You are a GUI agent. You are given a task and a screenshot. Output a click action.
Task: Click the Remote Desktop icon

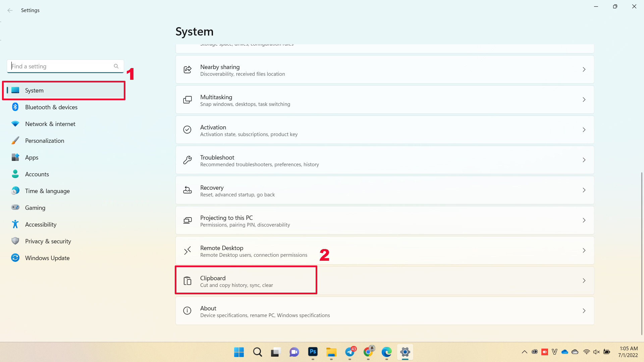[x=187, y=250]
